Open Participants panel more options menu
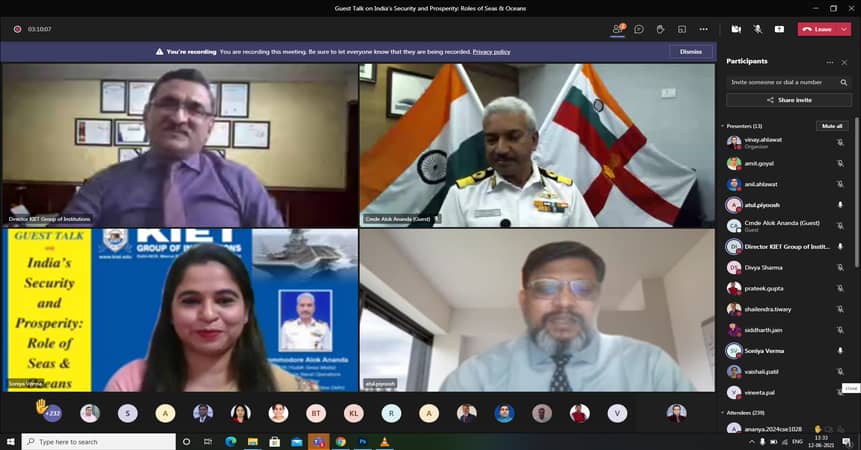This screenshot has height=450, width=861. click(x=828, y=62)
